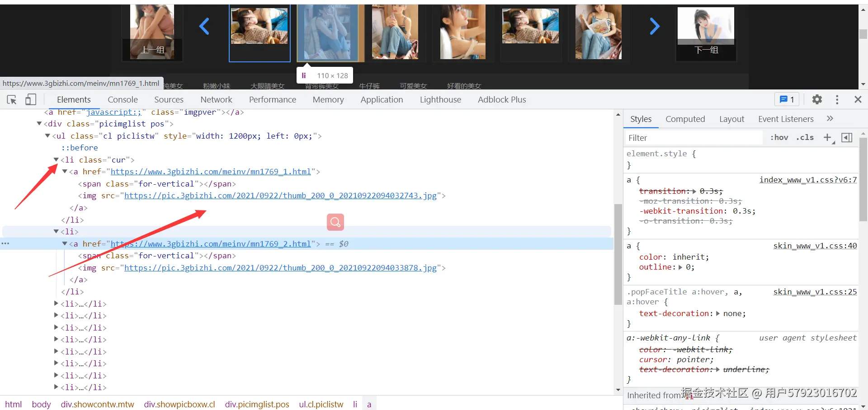Expand the outline shorthand property

(680, 267)
